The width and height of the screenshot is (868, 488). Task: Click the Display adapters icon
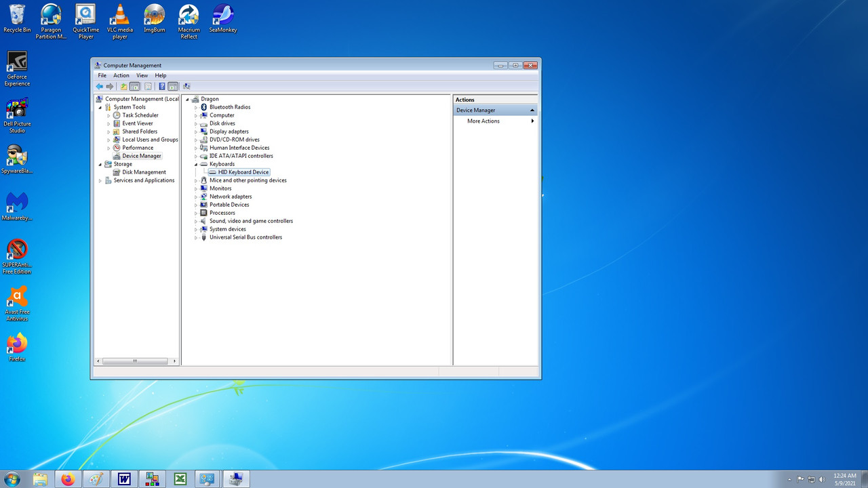(x=203, y=131)
